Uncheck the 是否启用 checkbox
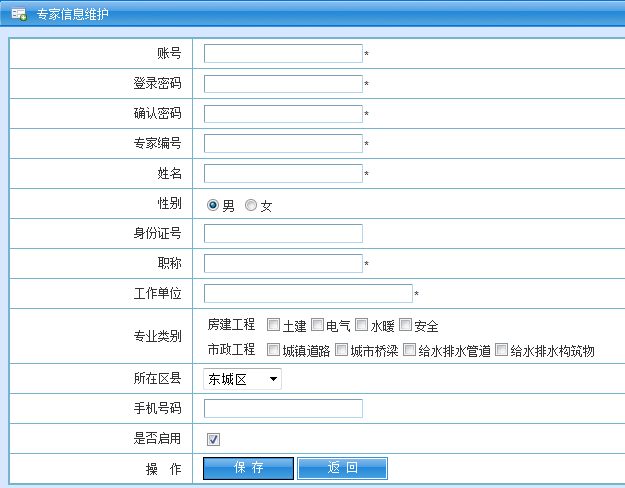This screenshot has width=625, height=488. click(213, 439)
